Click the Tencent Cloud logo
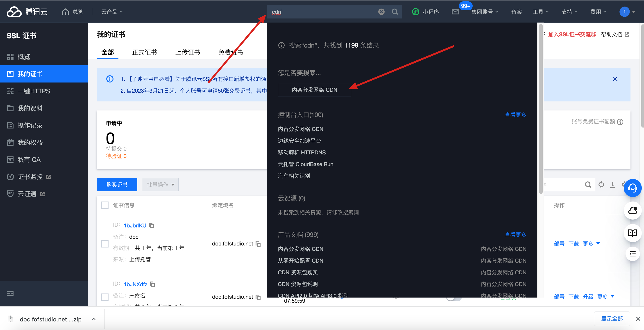The width and height of the screenshot is (644, 330). (27, 12)
